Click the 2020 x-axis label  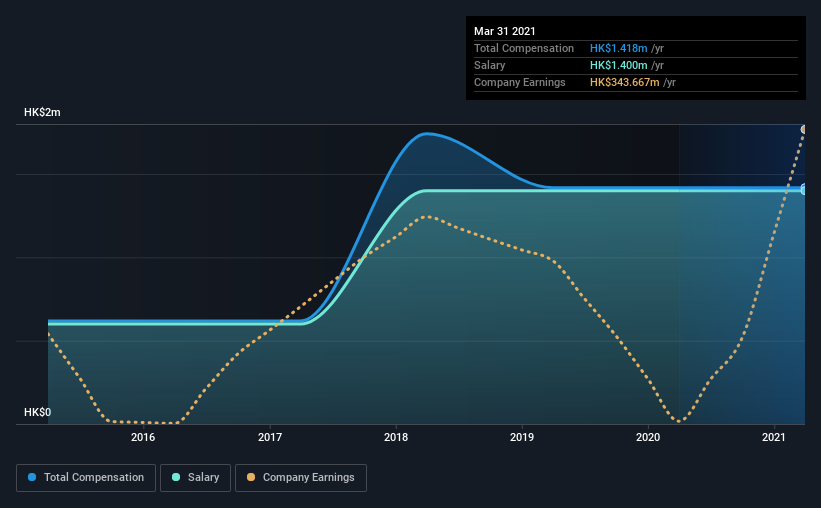pyautogui.click(x=648, y=437)
